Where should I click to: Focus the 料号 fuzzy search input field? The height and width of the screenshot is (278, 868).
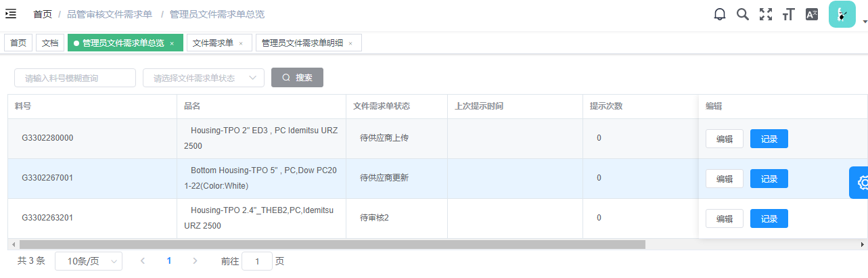[74, 78]
